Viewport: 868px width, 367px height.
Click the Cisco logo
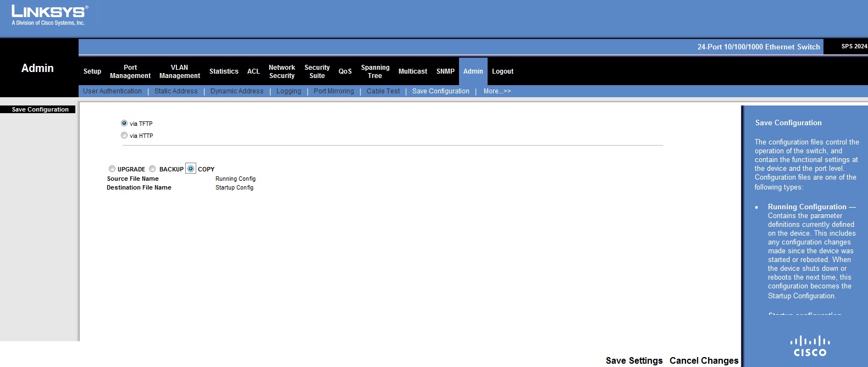point(810,346)
